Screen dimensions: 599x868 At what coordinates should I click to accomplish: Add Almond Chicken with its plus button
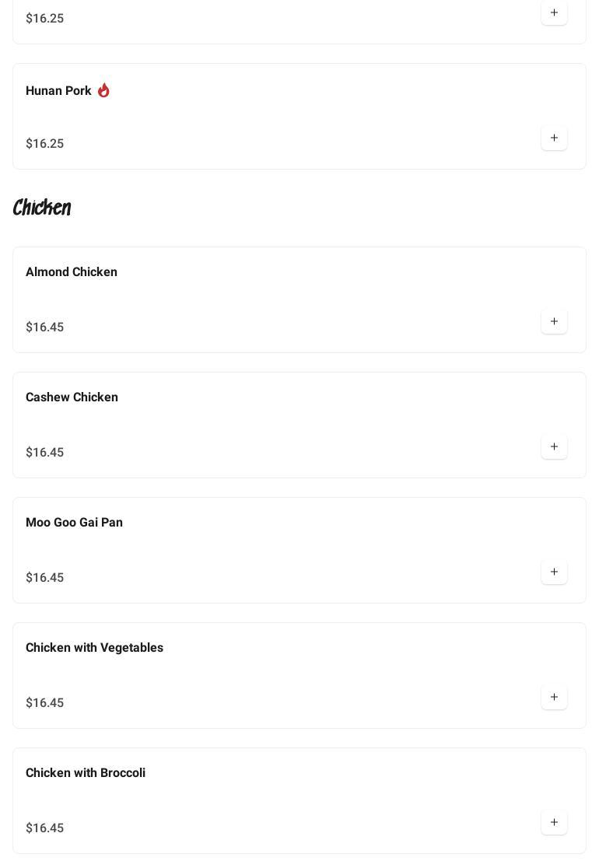pos(554,322)
